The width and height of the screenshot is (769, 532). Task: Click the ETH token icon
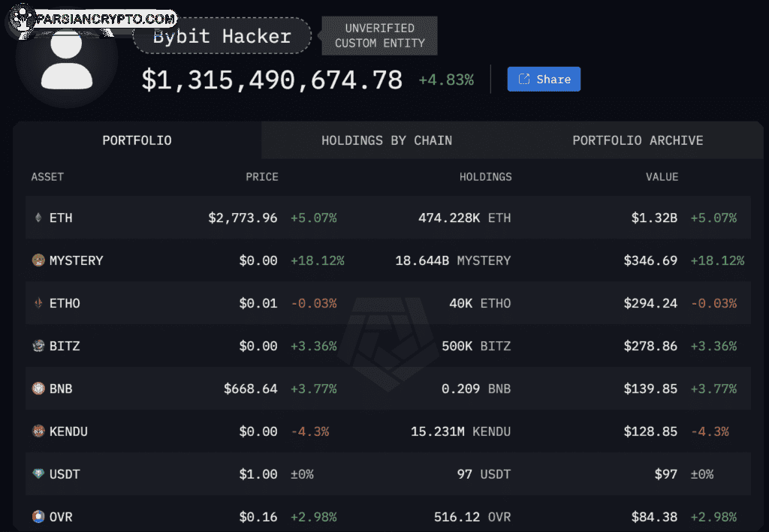tap(38, 218)
